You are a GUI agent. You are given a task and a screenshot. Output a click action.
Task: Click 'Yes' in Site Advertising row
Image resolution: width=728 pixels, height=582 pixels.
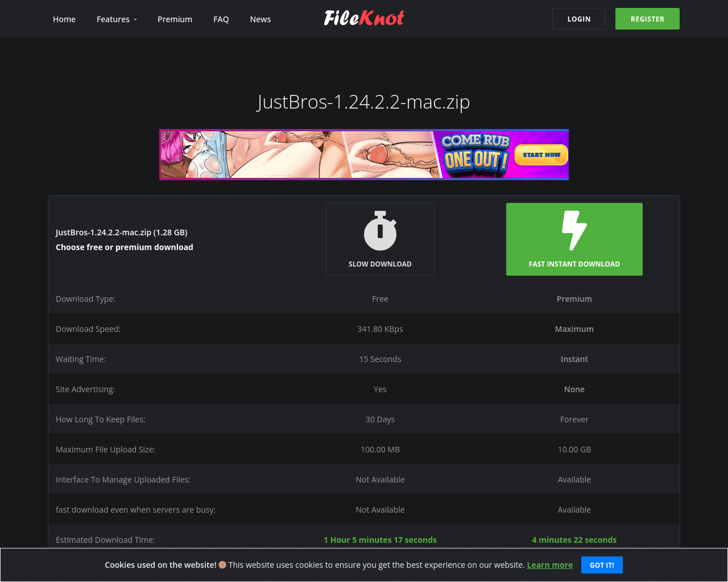pyautogui.click(x=380, y=389)
